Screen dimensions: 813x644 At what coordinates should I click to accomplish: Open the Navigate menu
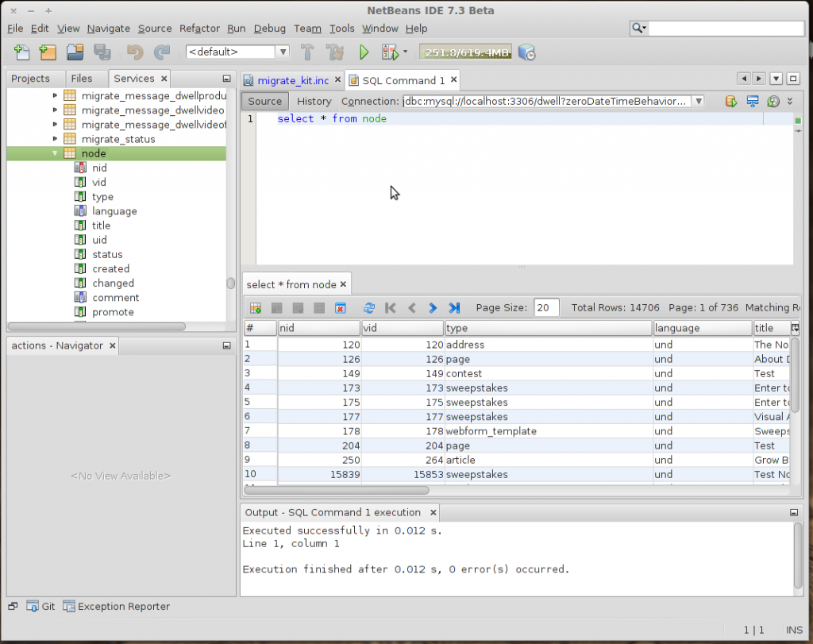pos(108,29)
